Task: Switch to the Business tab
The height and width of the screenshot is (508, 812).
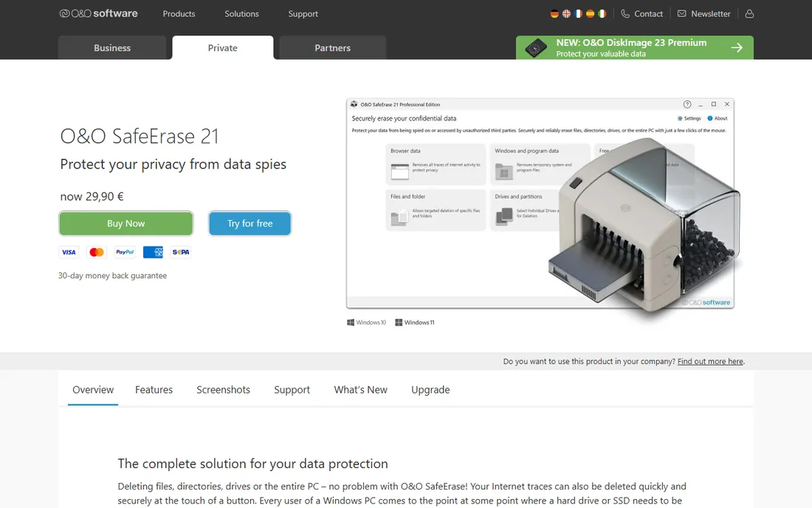Action: pos(112,48)
